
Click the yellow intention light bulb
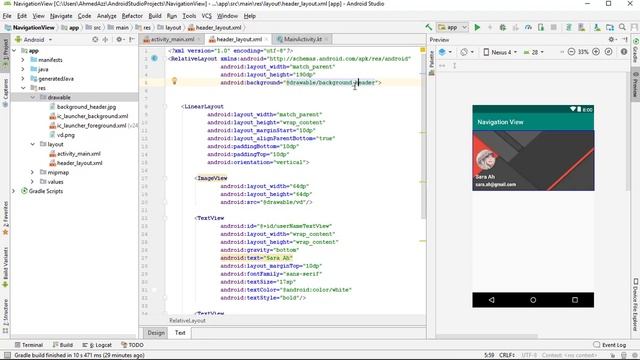pyautogui.click(x=174, y=81)
